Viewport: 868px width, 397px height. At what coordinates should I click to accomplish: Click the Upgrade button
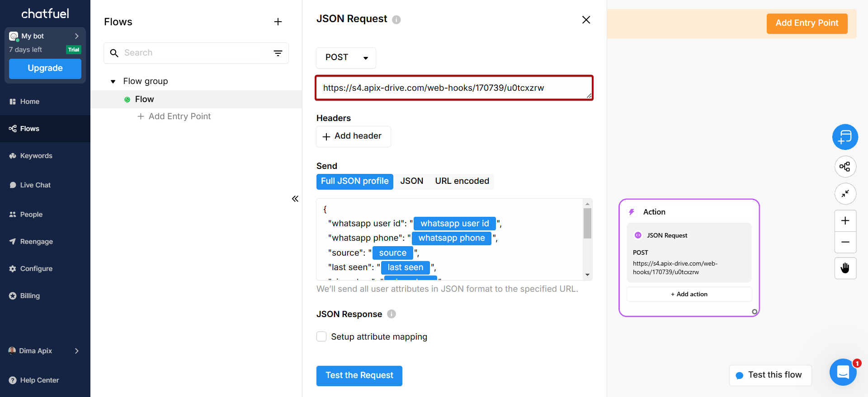(45, 69)
